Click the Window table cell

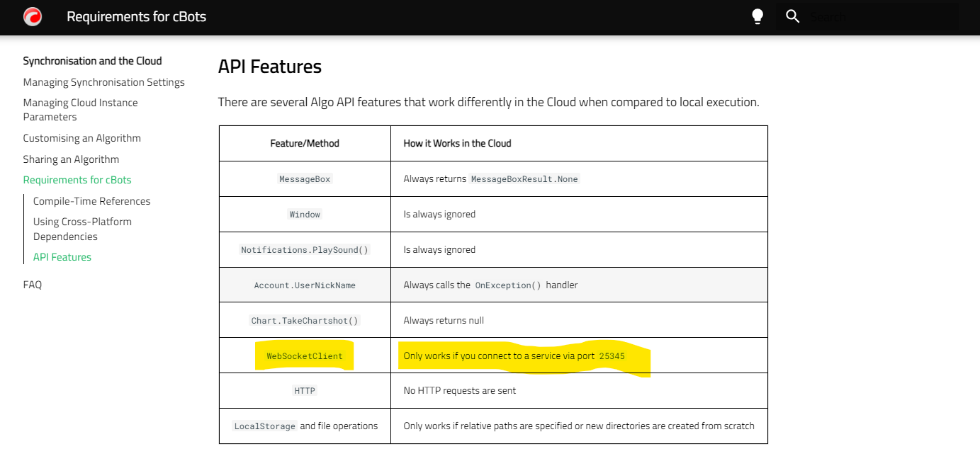coord(305,215)
